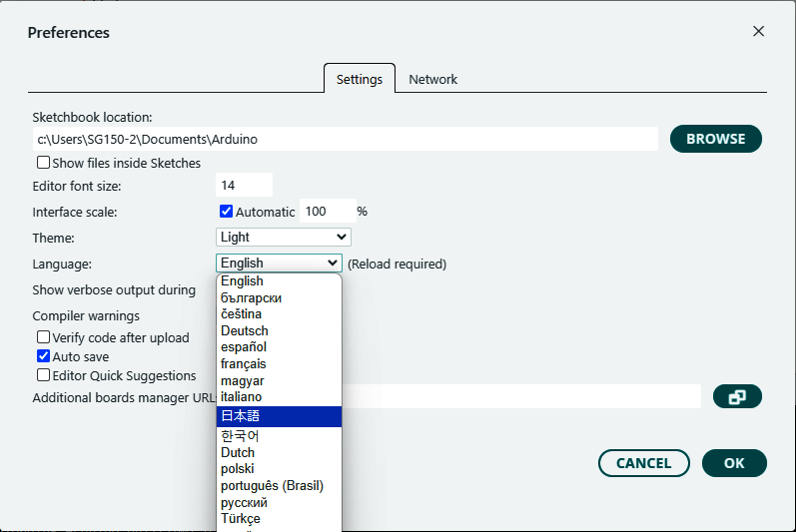Pick français in the language list

(244, 364)
